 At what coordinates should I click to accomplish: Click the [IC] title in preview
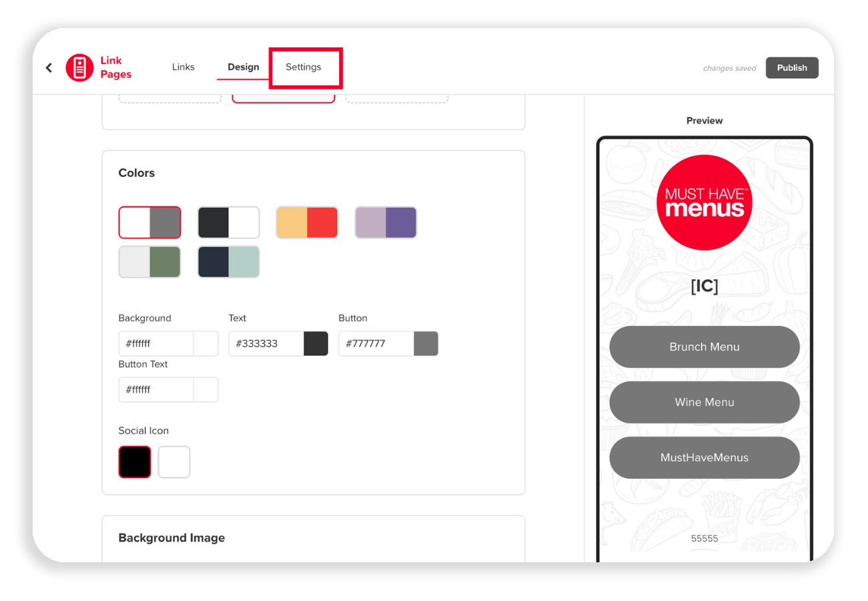click(x=704, y=286)
